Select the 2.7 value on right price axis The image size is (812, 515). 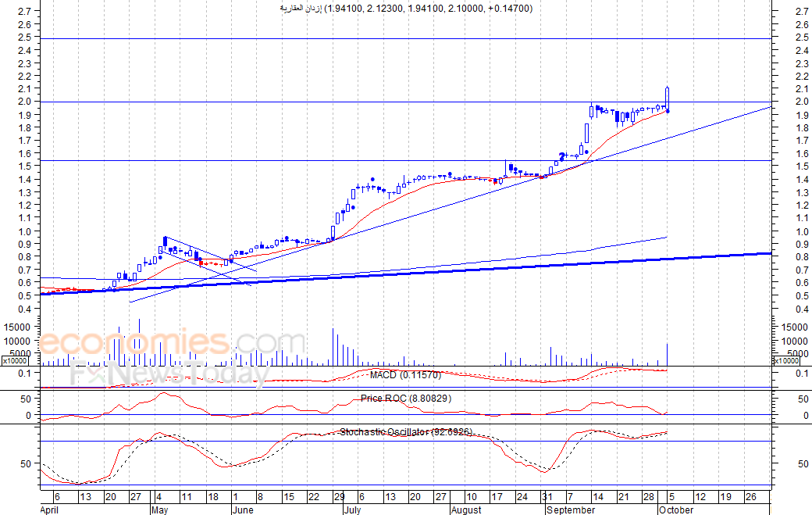tap(803, 11)
